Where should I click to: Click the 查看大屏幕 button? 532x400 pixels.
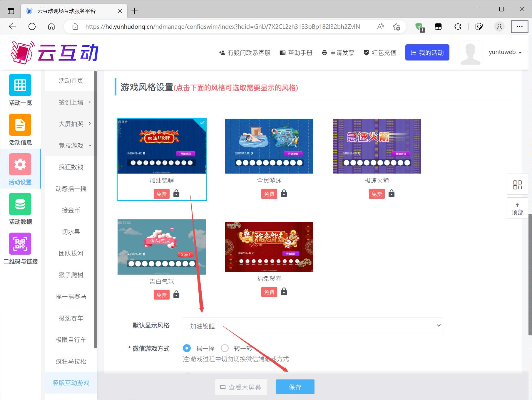(x=241, y=387)
